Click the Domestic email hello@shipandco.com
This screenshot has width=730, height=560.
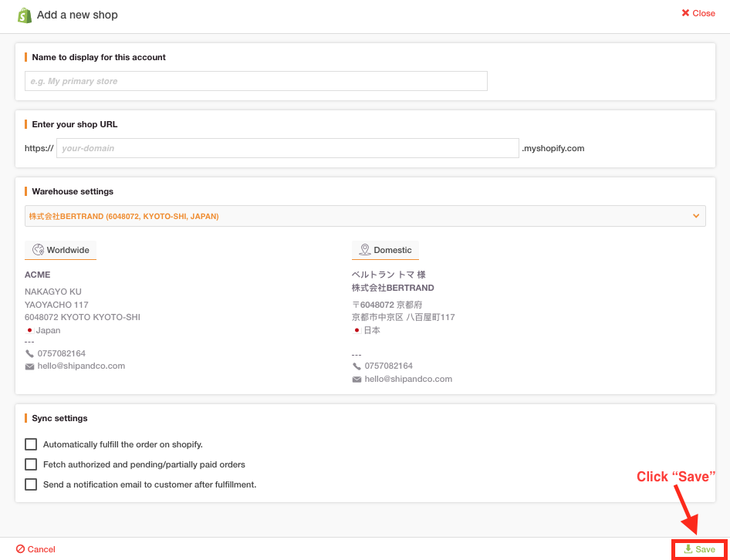[x=408, y=379]
